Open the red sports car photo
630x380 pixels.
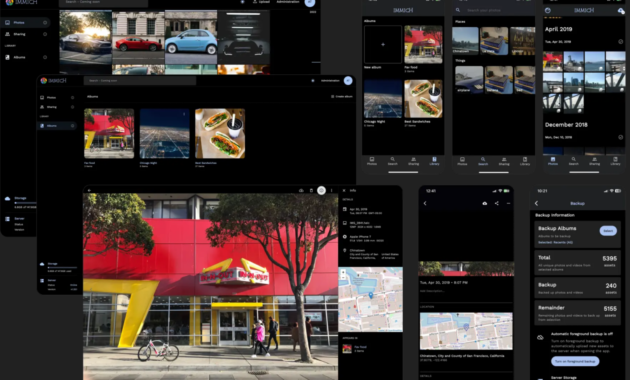click(138, 37)
